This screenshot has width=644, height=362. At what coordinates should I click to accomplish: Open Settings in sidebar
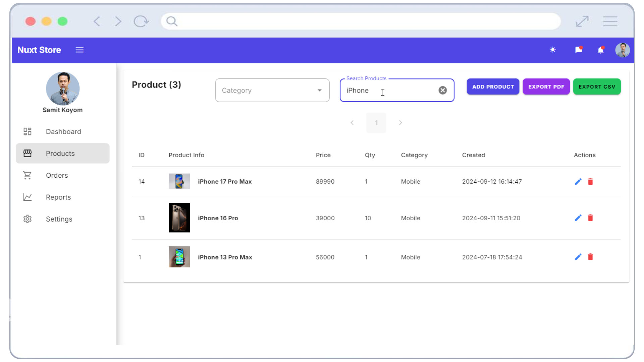63,219
